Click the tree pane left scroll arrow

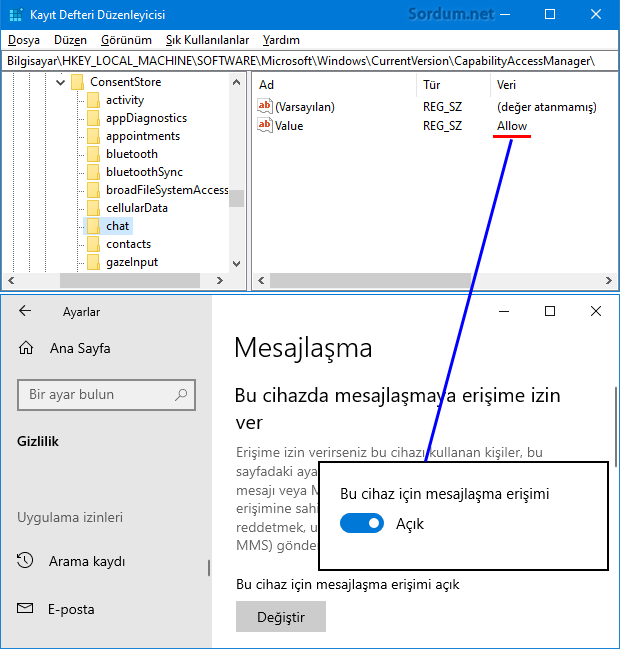tap(12, 281)
